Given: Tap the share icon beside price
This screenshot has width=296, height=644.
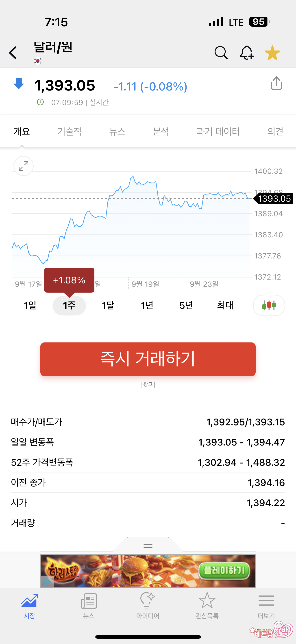Looking at the screenshot, I should click(276, 83).
